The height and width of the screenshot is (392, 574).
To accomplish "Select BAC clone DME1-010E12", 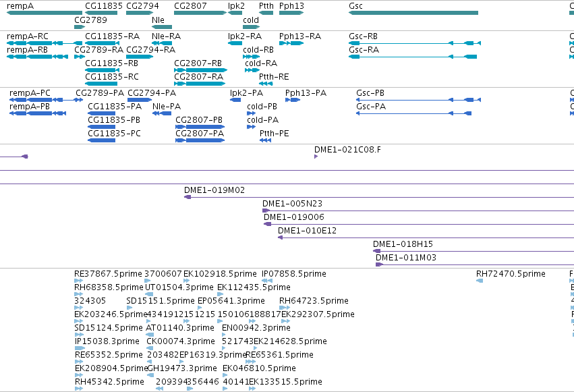I will click(x=426, y=238).
